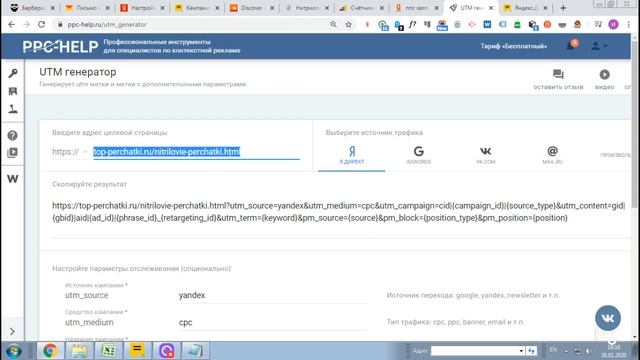Expand the left sidebar with chevron arrow

pyautogui.click(x=12, y=331)
